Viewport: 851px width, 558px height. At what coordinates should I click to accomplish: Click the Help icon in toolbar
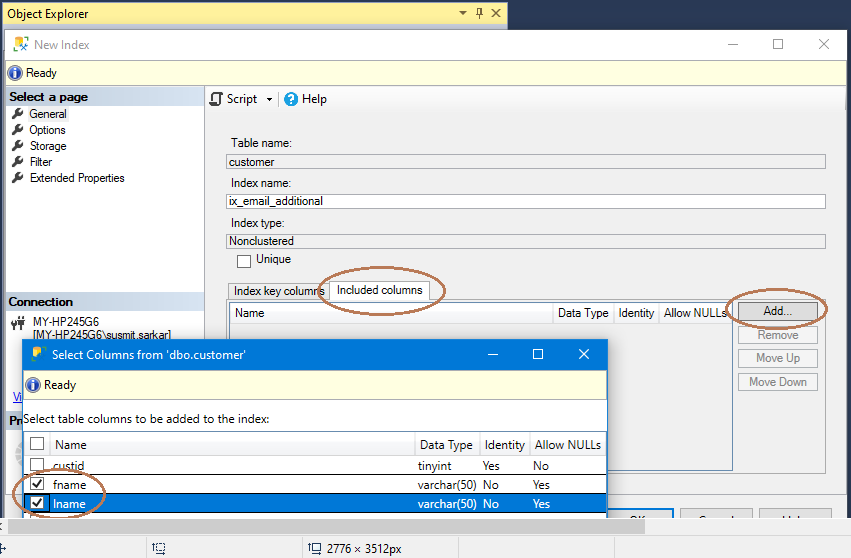(292, 99)
